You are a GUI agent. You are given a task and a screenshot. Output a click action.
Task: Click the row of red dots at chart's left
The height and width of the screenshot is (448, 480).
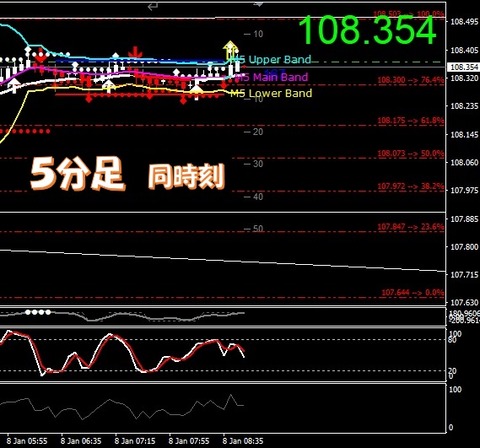25,131
